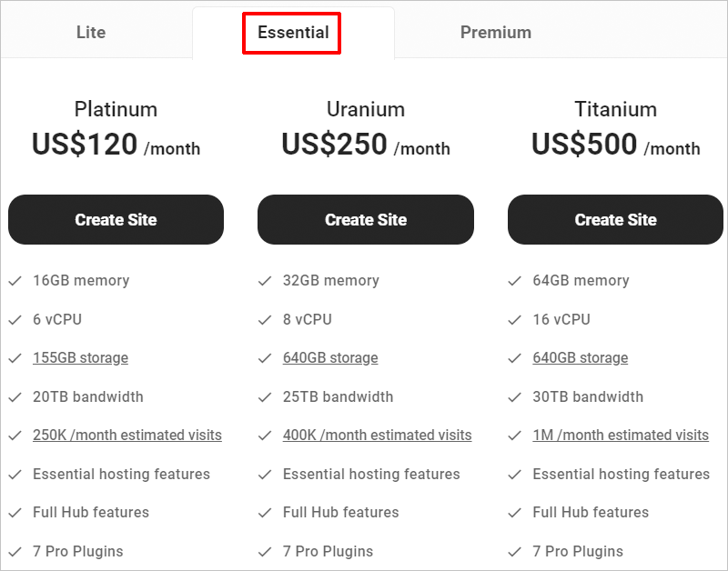Screen dimensions: 728x571
Task: Click the checkmark beside 7 Pro Plugins under Uranium
Action: click(x=265, y=551)
